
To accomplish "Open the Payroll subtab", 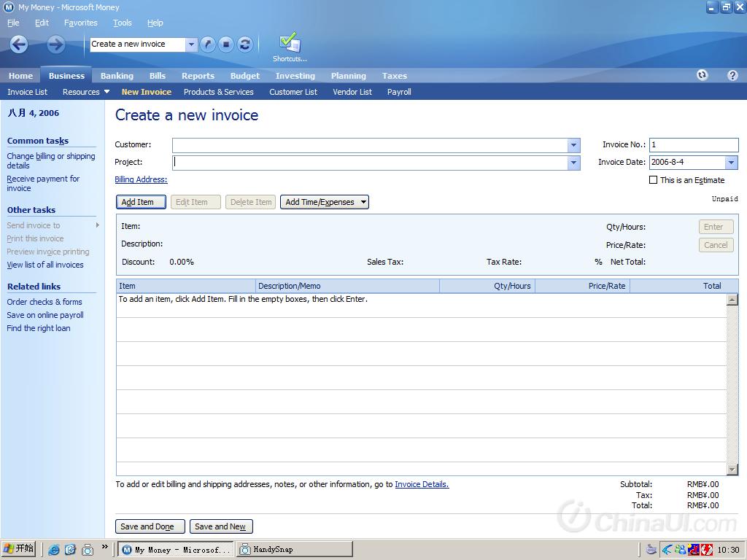I will tap(399, 92).
